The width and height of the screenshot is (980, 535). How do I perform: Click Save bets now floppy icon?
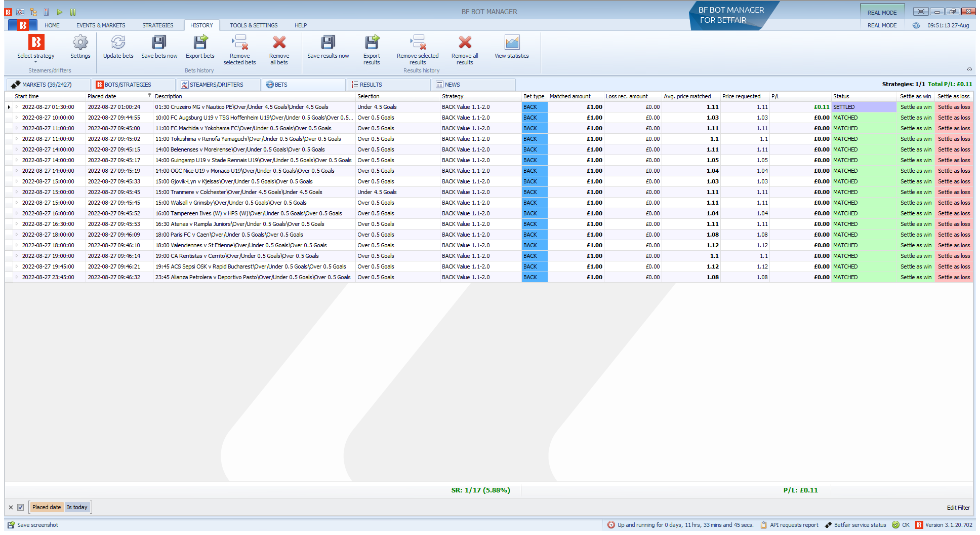pyautogui.click(x=159, y=43)
